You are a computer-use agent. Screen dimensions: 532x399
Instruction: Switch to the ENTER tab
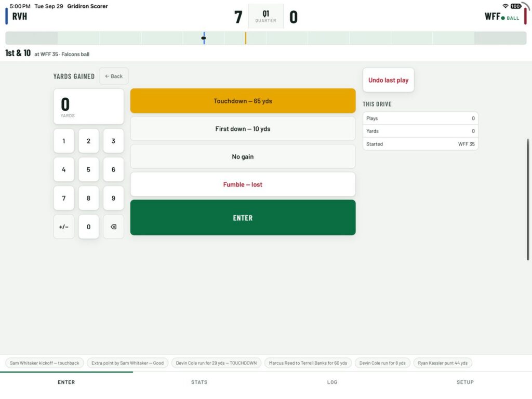click(x=66, y=382)
